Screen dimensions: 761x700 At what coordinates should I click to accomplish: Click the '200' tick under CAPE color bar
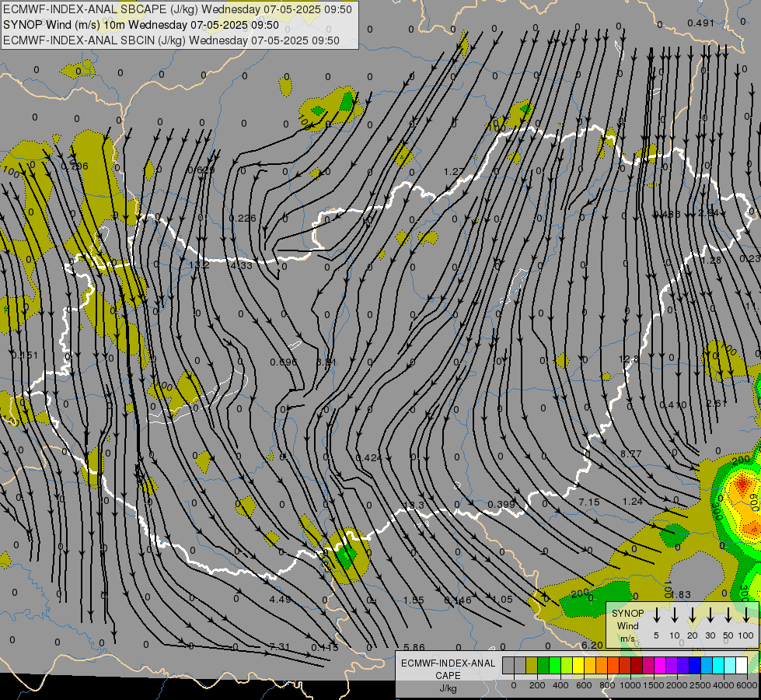coord(537,685)
